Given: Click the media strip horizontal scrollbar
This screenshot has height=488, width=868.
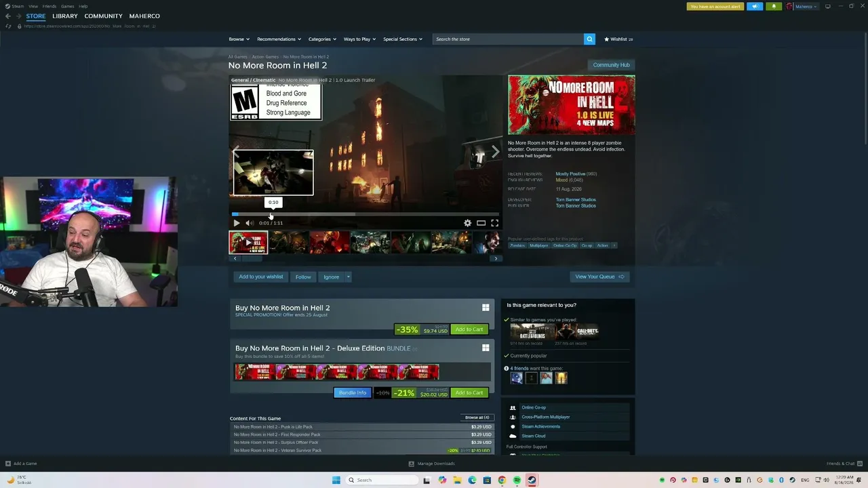Looking at the screenshot, I should (x=252, y=258).
